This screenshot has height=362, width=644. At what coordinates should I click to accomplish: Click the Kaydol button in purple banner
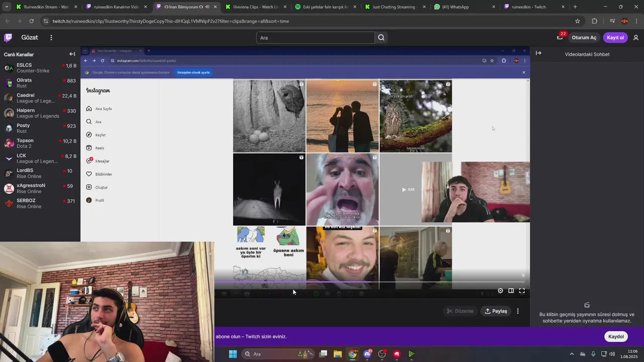pos(616,337)
